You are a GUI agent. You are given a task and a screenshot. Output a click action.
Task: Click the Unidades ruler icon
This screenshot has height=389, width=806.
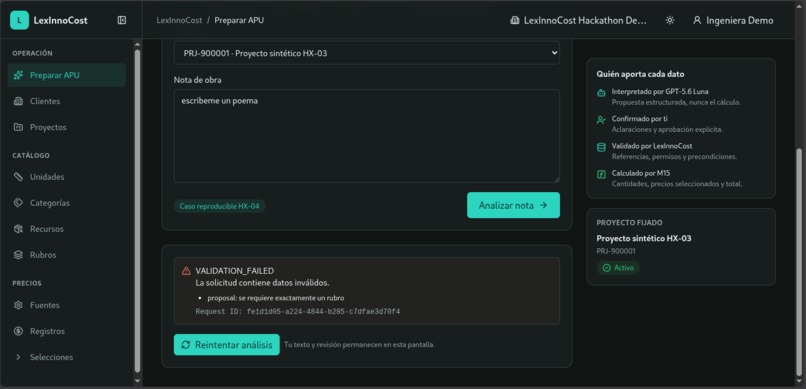tap(19, 177)
